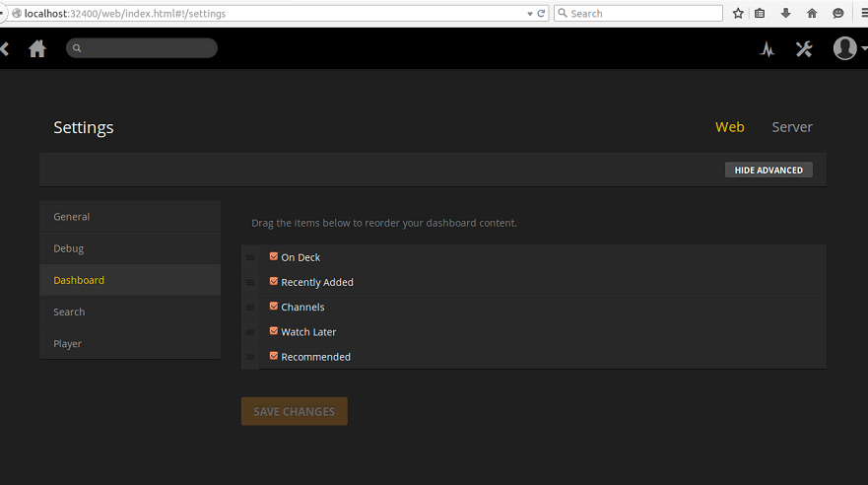Viewport: 868px width, 485px height.
Task: Uncheck the Channels checkbox
Action: (x=274, y=307)
